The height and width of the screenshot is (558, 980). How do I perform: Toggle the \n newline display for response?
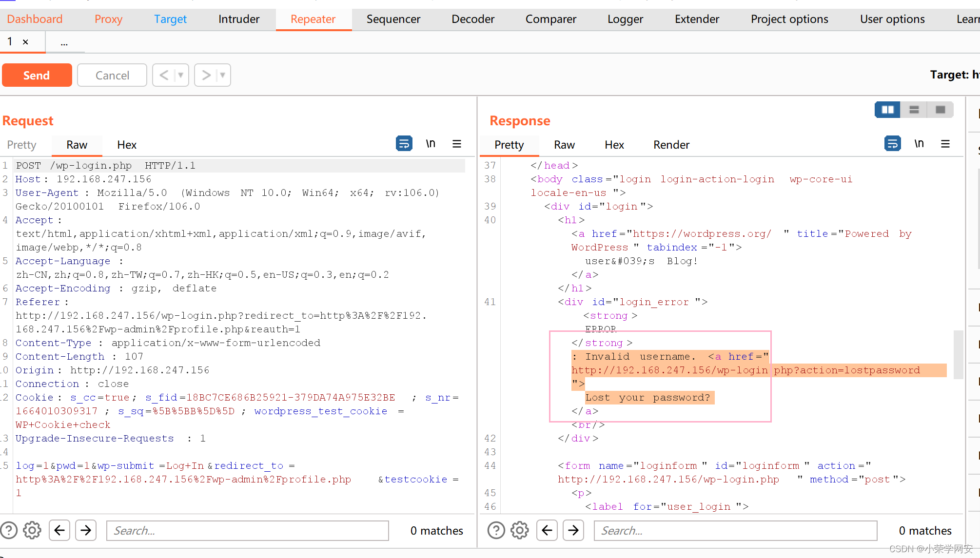coord(918,143)
